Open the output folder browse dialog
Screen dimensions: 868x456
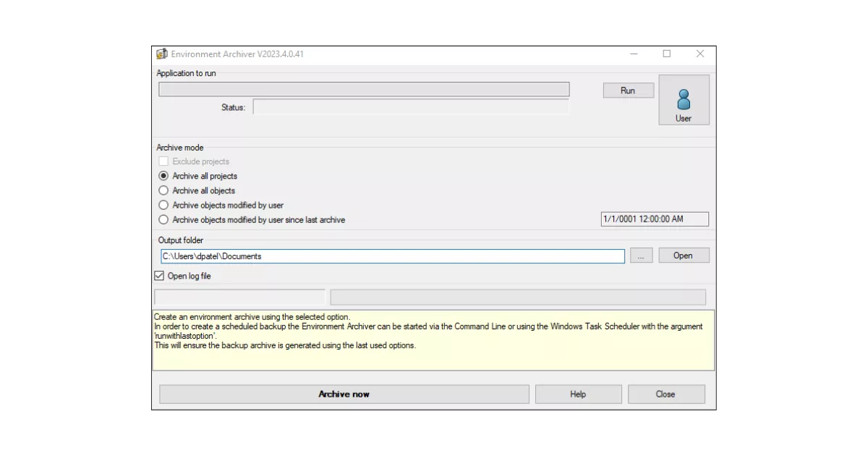(x=641, y=255)
